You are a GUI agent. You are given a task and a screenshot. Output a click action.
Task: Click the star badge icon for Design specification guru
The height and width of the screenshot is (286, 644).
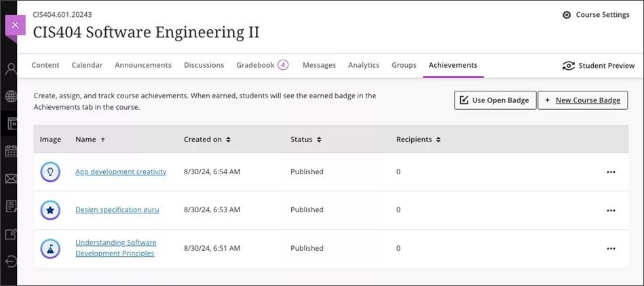click(x=50, y=210)
